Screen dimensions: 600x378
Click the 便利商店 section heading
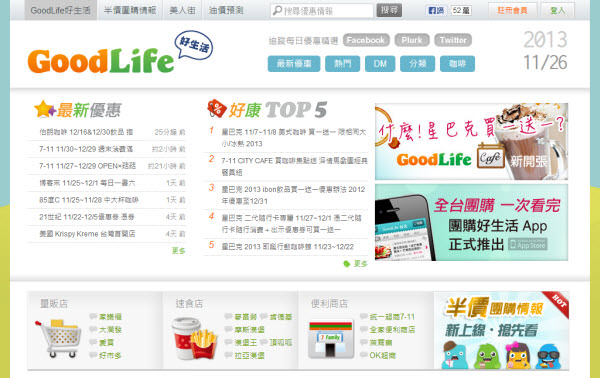(329, 304)
